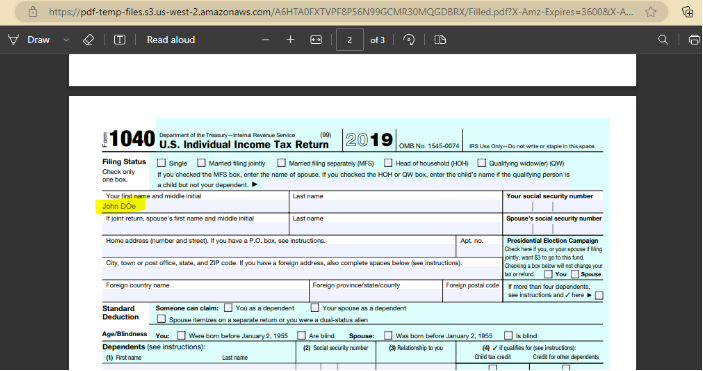This screenshot has height=371, width=703.
Task: Choose the Erase tool
Action: [88, 40]
